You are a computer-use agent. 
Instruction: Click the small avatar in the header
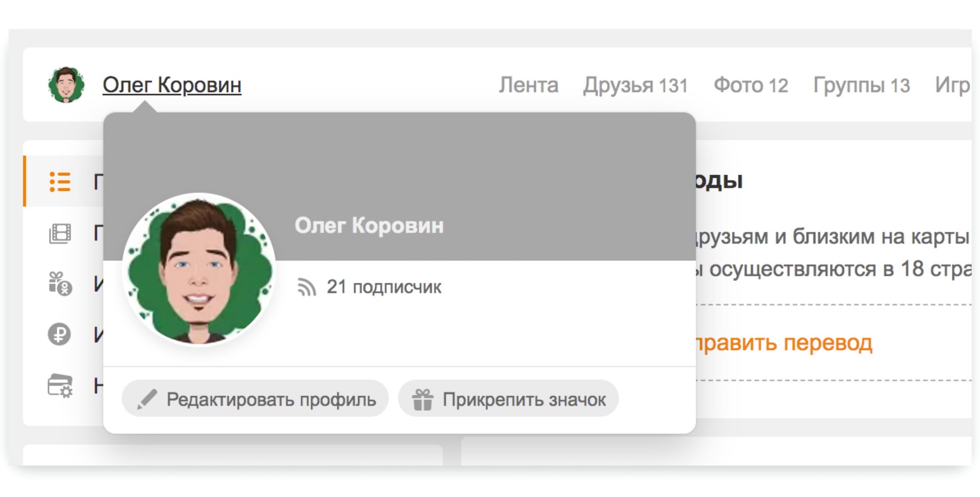click(68, 84)
